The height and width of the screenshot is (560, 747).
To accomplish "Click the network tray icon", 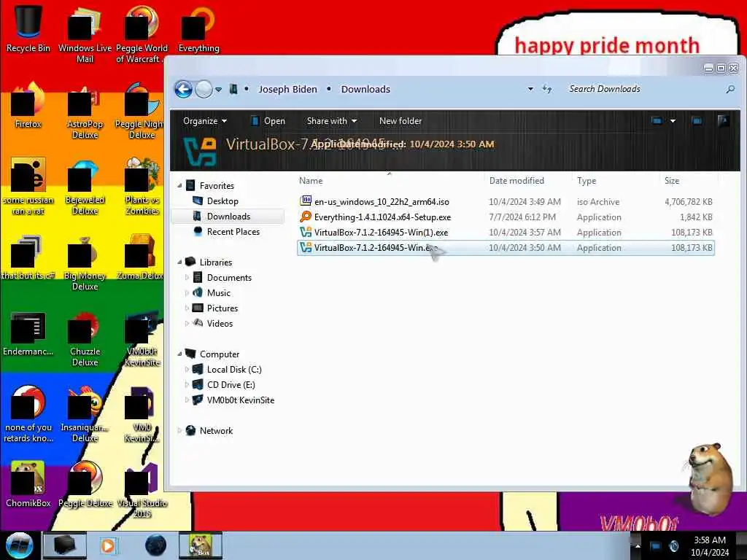I will pos(656,545).
